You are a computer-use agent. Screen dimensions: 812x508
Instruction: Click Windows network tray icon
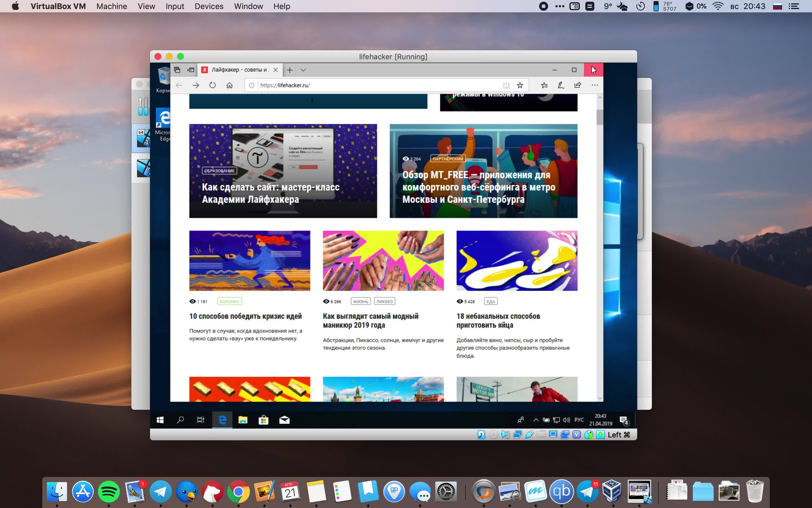click(556, 420)
